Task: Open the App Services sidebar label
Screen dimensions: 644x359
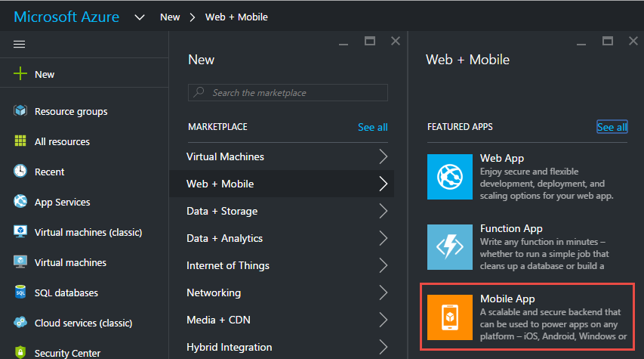Action: pyautogui.click(x=62, y=203)
